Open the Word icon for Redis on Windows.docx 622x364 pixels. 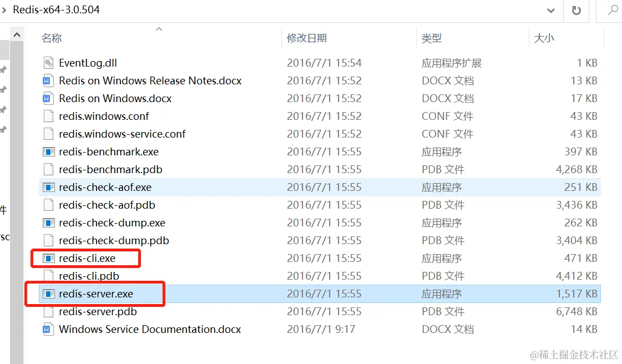pyautogui.click(x=49, y=98)
